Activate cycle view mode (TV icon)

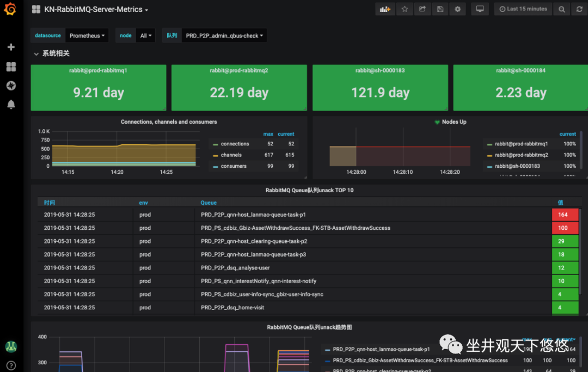pos(480,9)
